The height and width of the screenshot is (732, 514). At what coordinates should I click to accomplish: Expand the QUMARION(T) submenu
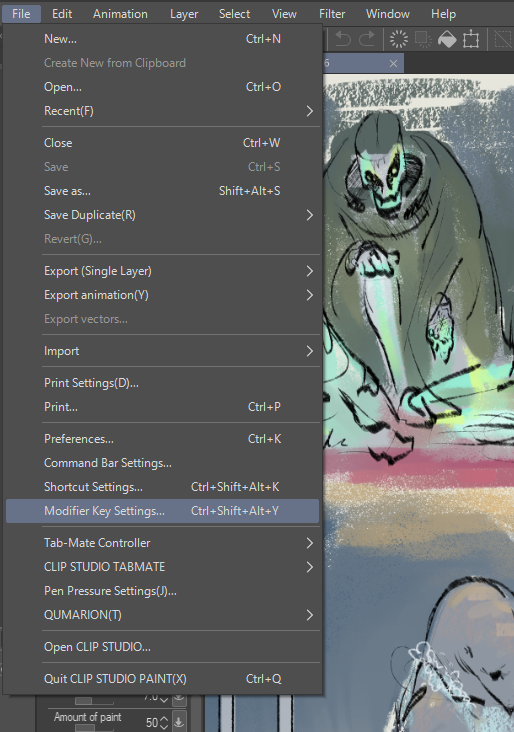point(162,615)
